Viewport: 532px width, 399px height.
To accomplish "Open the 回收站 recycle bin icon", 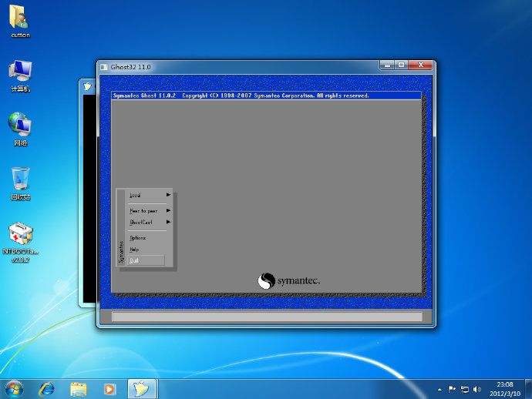I will pyautogui.click(x=20, y=183).
